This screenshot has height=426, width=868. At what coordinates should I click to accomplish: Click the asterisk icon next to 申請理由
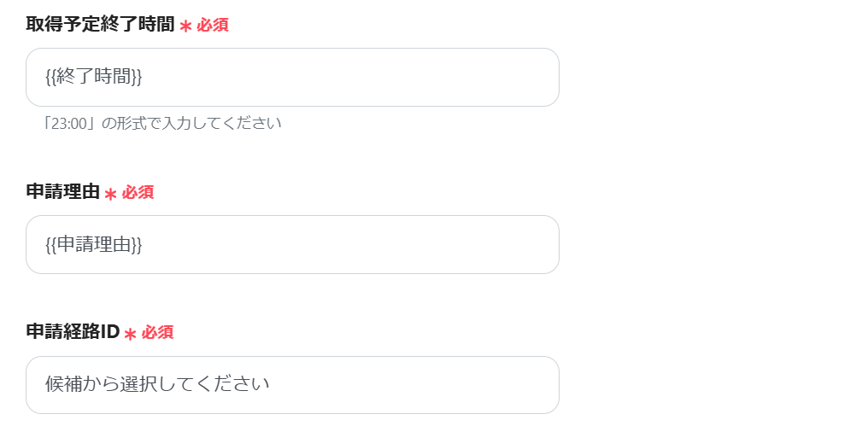tap(110, 194)
